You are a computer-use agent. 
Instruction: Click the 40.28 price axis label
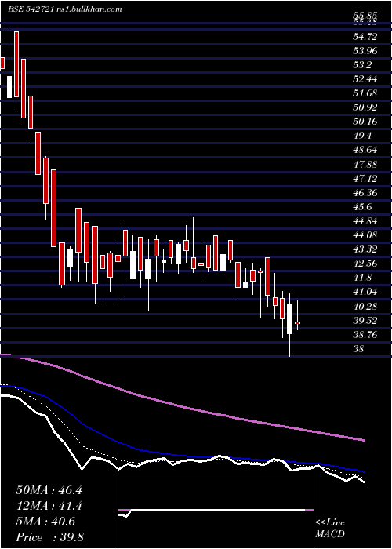tap(365, 307)
